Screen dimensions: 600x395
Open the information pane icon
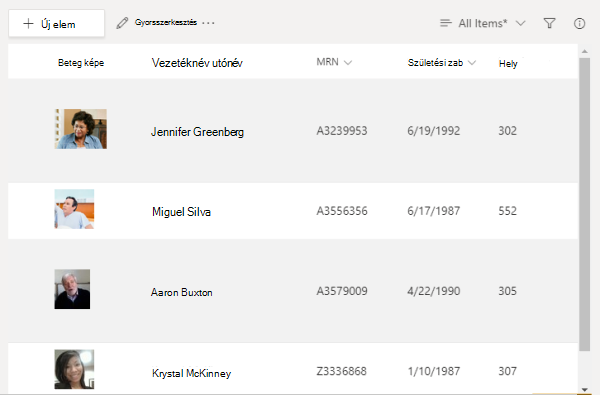(x=579, y=23)
